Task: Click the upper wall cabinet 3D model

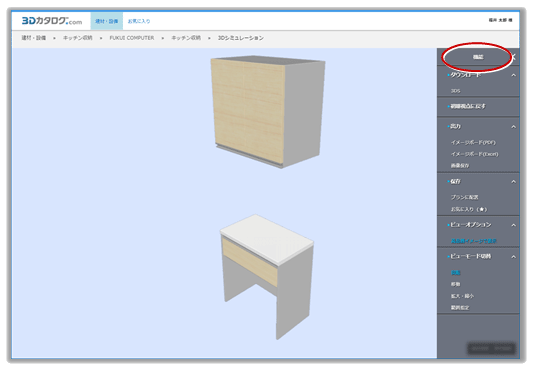Action: point(268,112)
